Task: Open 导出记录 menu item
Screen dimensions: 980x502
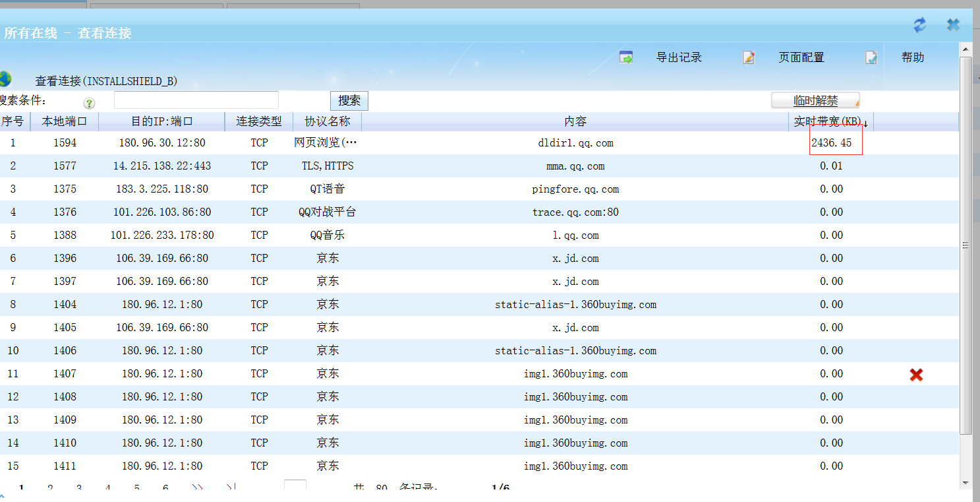Action: tap(679, 58)
